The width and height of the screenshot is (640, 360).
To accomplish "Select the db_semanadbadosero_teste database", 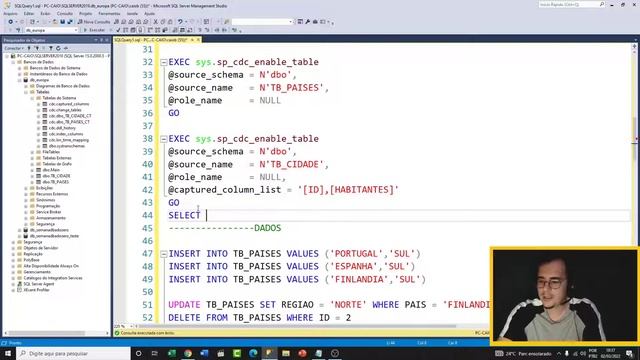I will click(x=54, y=236).
